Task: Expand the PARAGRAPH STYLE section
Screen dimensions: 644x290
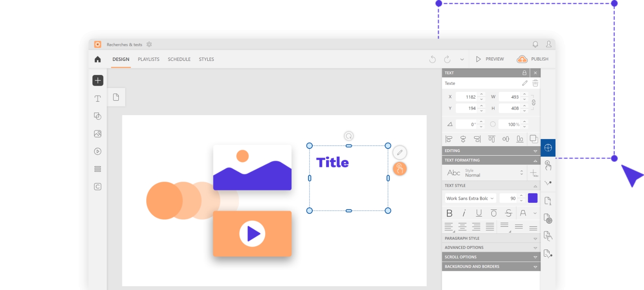Action: 491,239
